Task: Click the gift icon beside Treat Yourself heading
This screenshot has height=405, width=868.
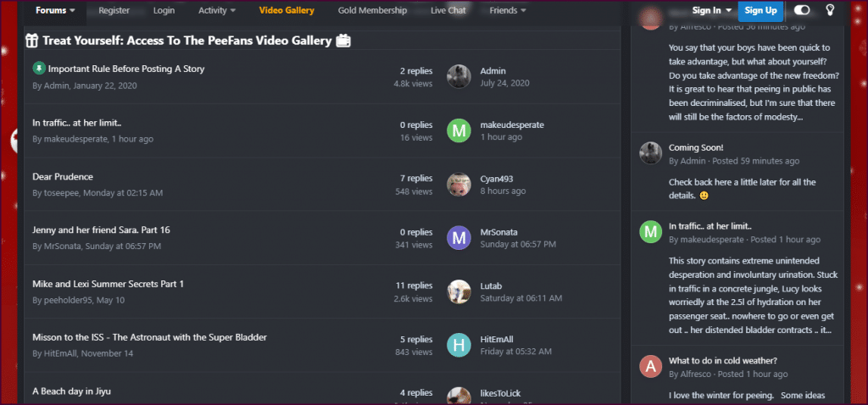Action: tap(32, 41)
